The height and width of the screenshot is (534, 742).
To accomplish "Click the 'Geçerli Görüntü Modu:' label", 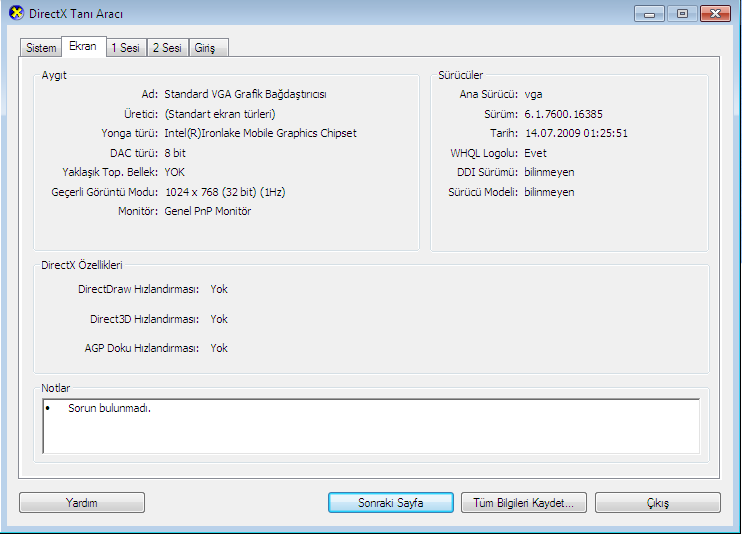I will [105, 192].
